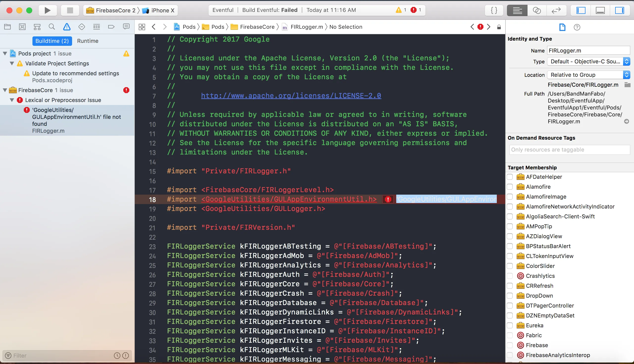The height and width of the screenshot is (364, 634).
Task: Click the inline error badge on line 18
Action: [x=388, y=199]
